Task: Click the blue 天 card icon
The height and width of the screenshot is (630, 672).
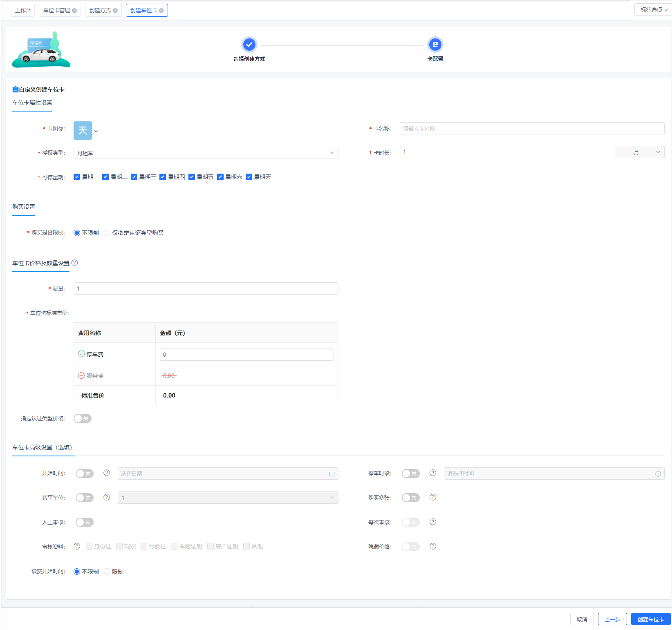Action: (x=83, y=130)
